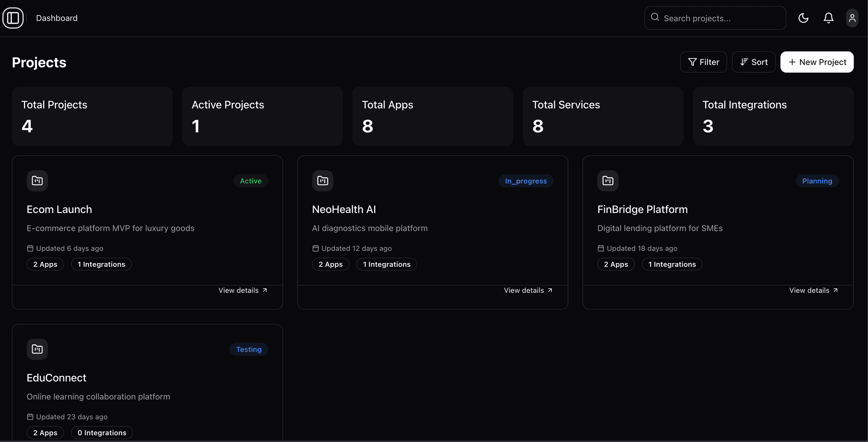Click the Ecom Launch project folder icon
The height and width of the screenshot is (442, 868).
37,181
